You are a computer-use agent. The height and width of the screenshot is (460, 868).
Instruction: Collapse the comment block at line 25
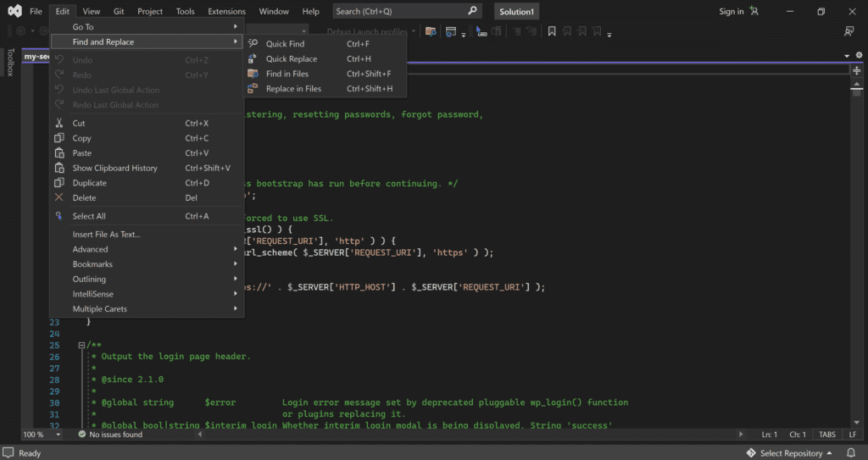(81, 345)
